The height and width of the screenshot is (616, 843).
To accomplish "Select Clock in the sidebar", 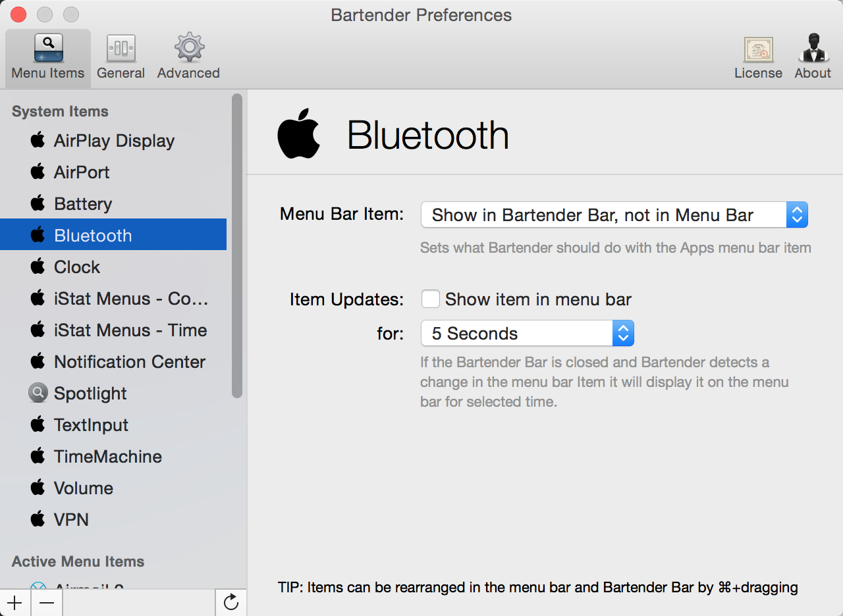I will point(113,267).
